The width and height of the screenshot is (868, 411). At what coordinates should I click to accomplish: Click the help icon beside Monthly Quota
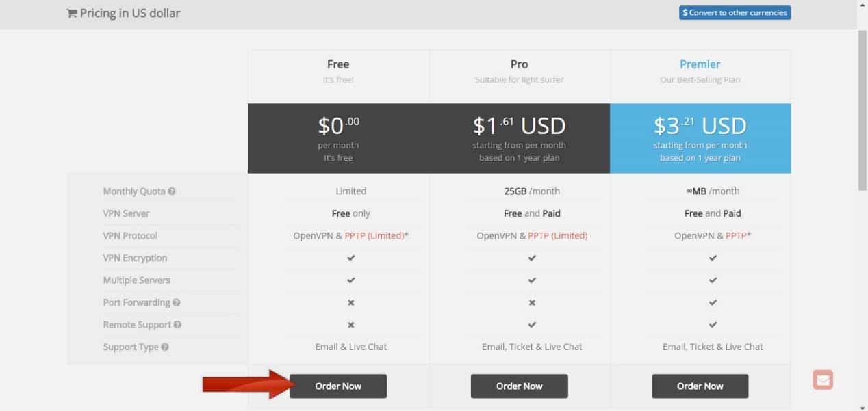tap(172, 191)
